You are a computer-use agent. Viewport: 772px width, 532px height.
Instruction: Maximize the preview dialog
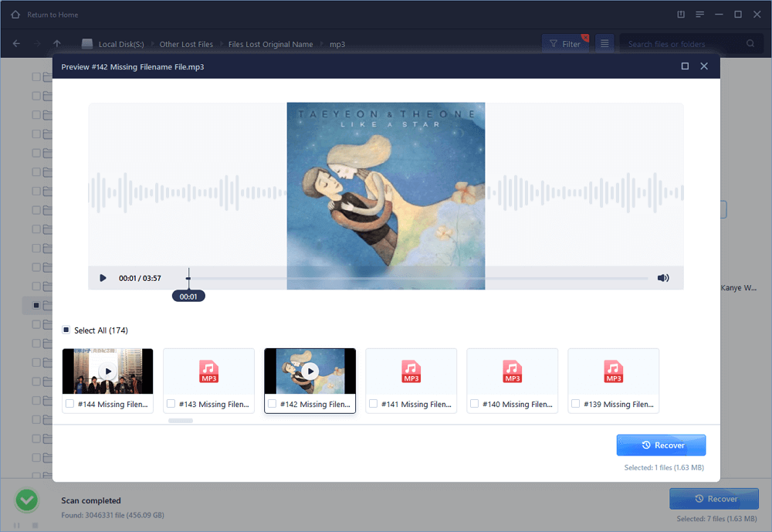tap(685, 66)
